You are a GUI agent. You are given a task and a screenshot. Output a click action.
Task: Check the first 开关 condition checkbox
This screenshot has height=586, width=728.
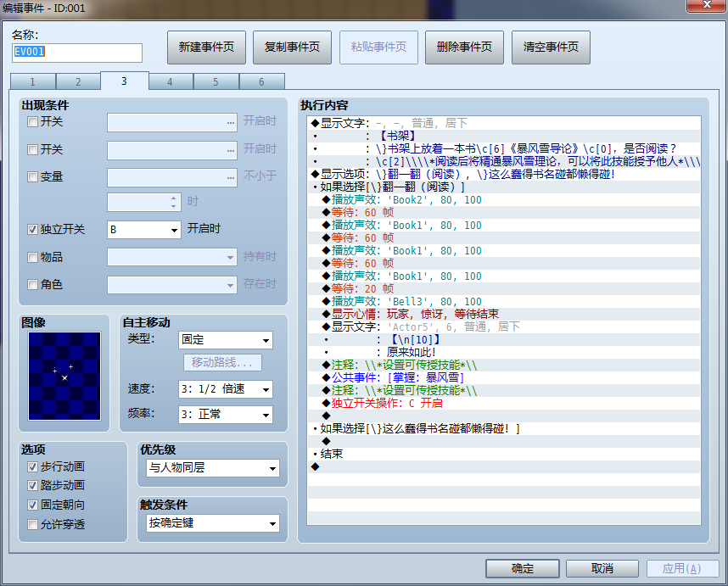click(32, 122)
